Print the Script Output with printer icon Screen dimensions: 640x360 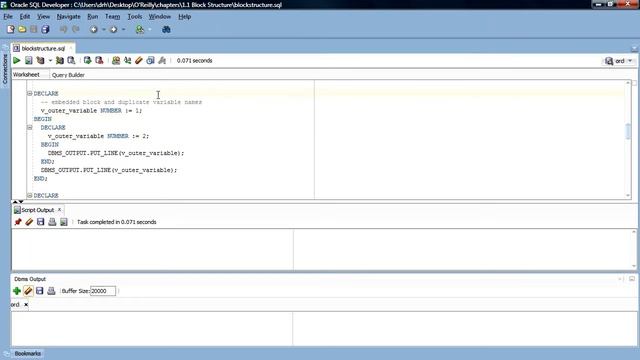(x=52, y=222)
